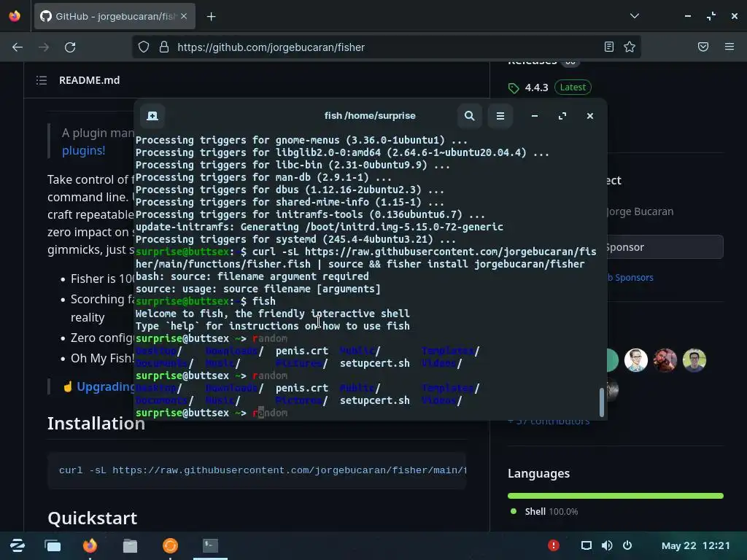Open the Firefox hamburger application menu
Screen dimensions: 747x560
(x=729, y=47)
